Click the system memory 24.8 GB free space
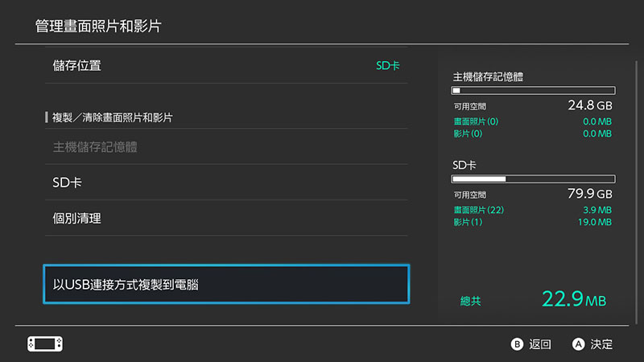Screen dimensions: 644x362 [589, 105]
